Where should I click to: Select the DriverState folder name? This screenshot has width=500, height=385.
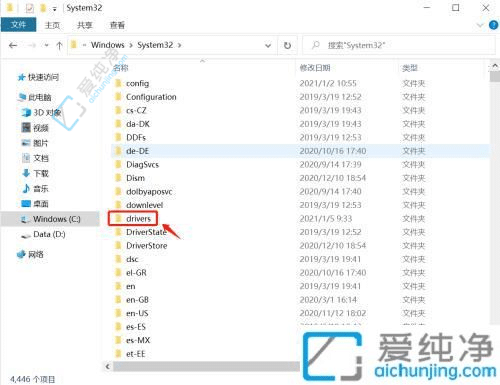146,232
